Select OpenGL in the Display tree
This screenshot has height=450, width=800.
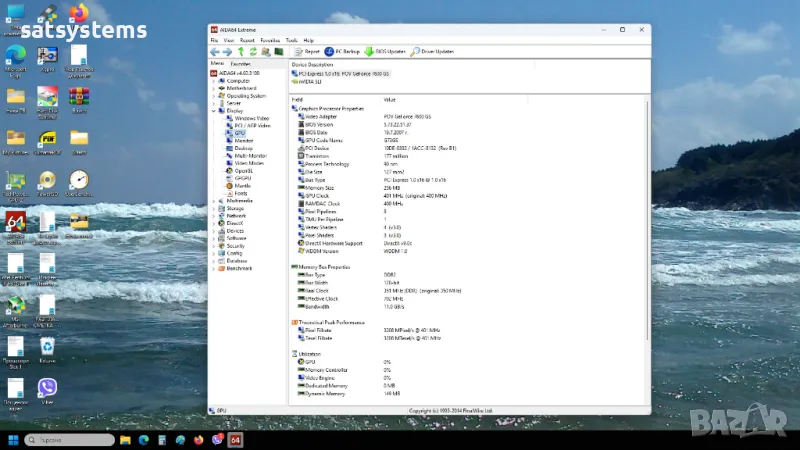tap(241, 171)
